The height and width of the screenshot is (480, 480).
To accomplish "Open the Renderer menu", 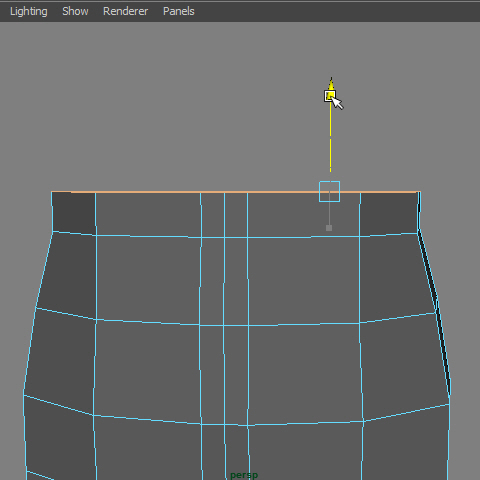I will 125,11.
